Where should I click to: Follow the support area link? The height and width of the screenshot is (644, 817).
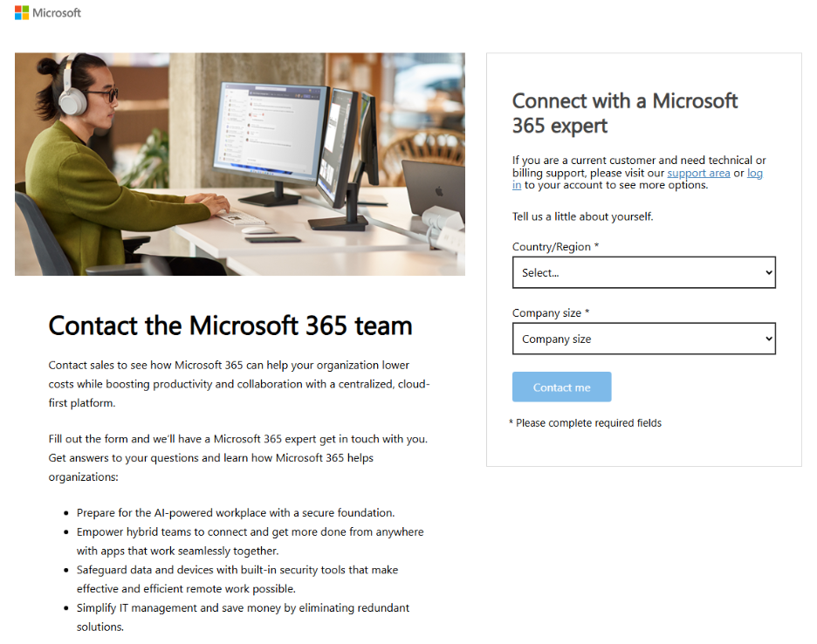point(698,173)
